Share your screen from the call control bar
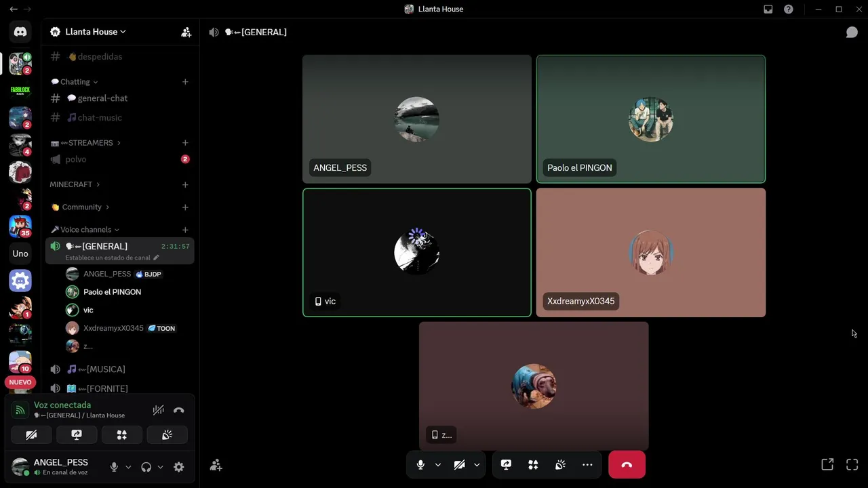The image size is (868, 488). tap(506, 465)
